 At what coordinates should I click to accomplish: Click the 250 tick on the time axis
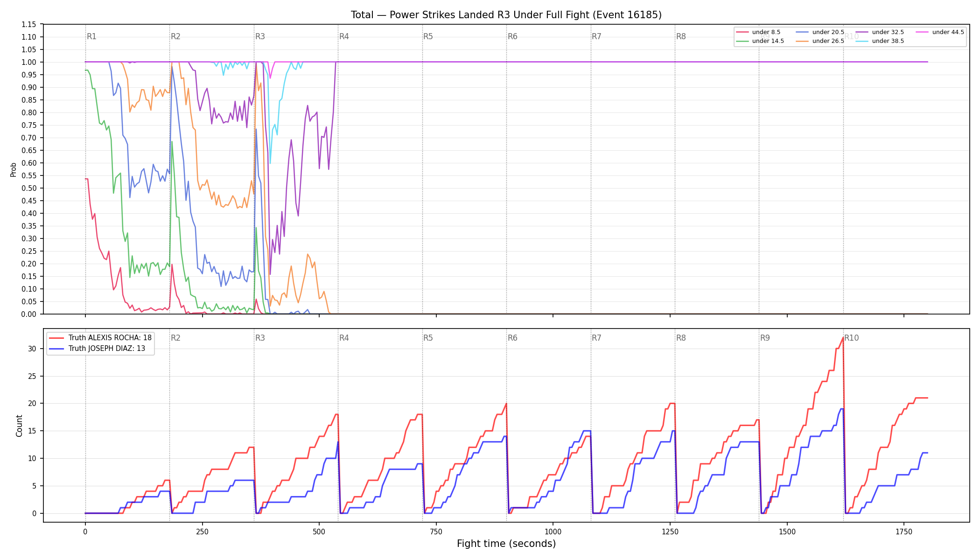pyautogui.click(x=202, y=532)
